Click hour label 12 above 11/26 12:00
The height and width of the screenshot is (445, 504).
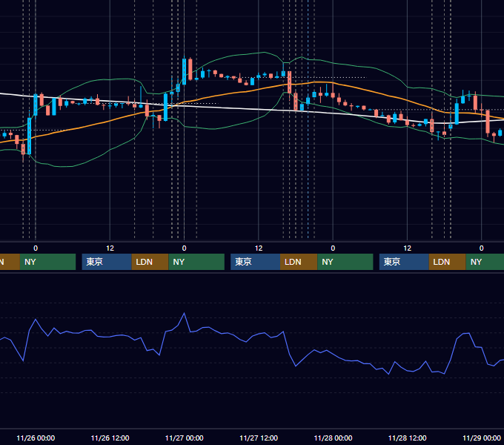point(110,248)
